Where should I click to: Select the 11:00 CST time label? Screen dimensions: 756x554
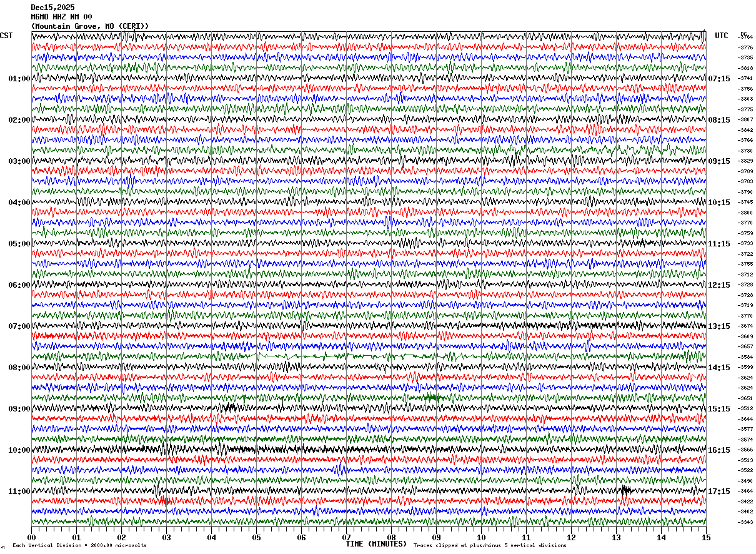pyautogui.click(x=19, y=491)
